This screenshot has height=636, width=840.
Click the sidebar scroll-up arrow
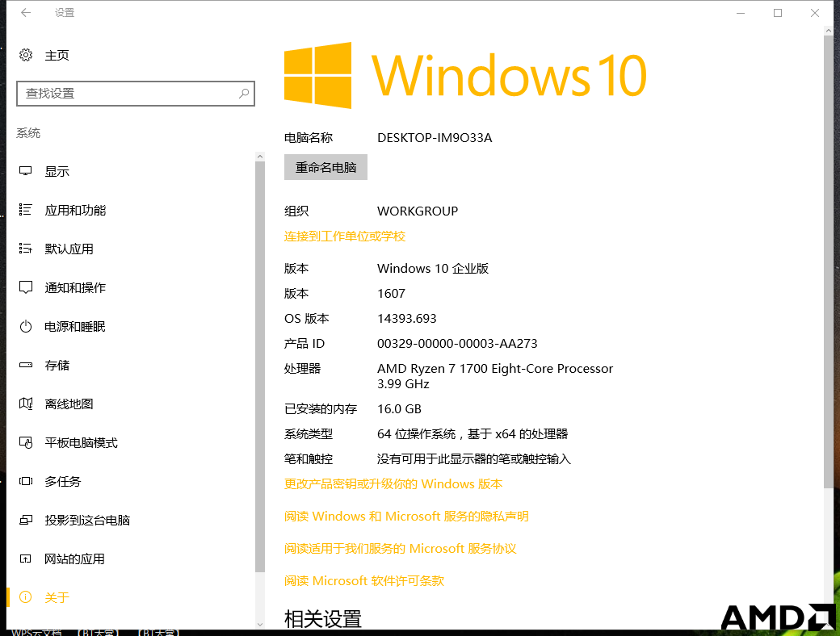260,157
